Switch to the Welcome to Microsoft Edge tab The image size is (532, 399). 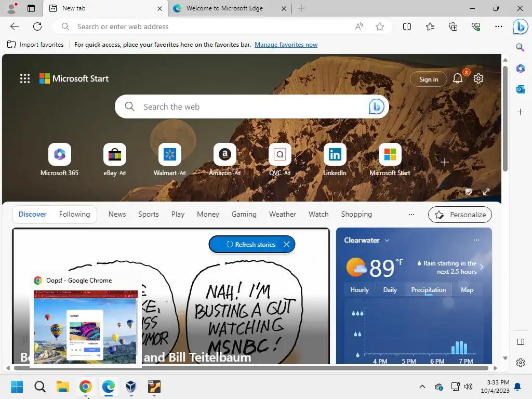click(230, 8)
